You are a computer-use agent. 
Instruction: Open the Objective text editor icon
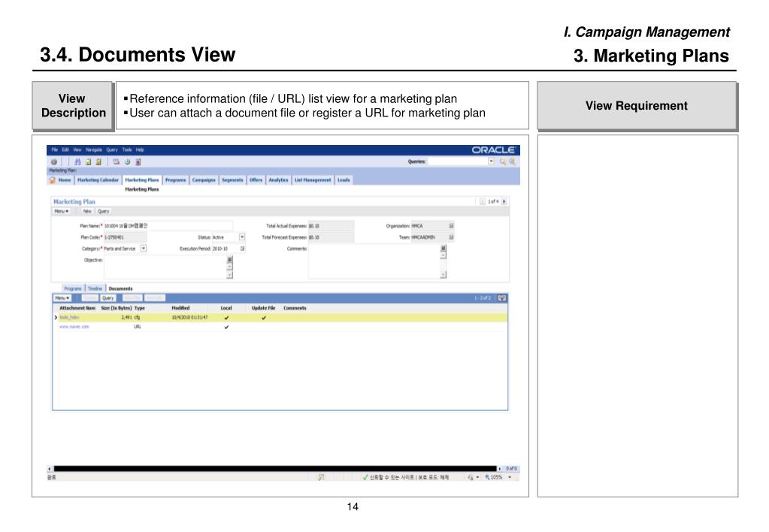click(229, 260)
